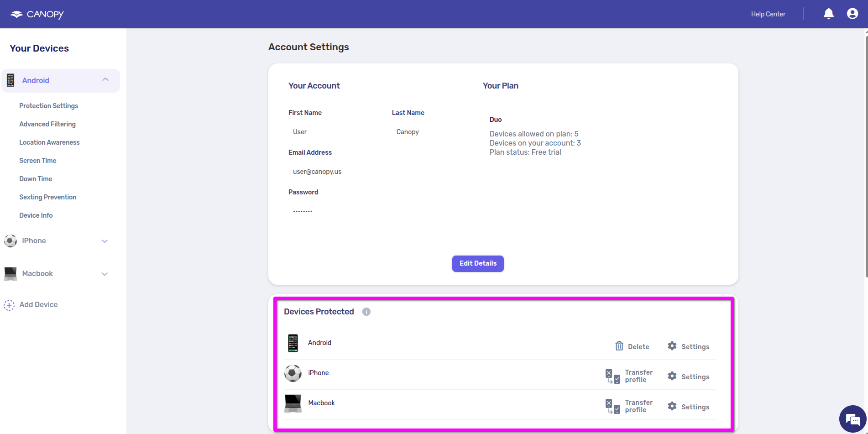Open the notifications bell

(829, 14)
